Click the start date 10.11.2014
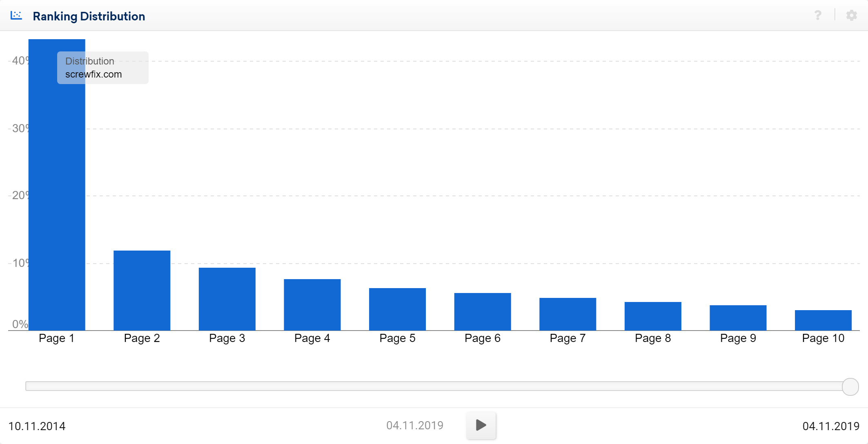868x444 pixels. (x=37, y=426)
